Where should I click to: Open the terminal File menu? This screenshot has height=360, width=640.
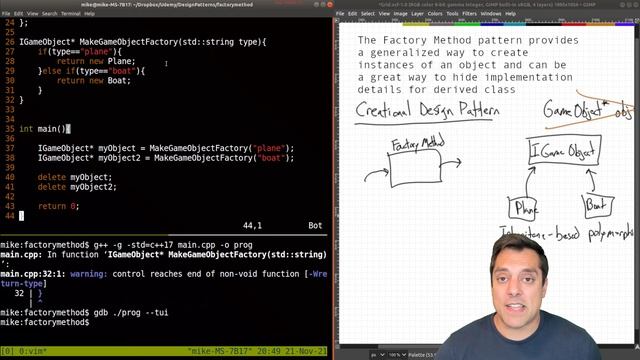(x=6, y=13)
